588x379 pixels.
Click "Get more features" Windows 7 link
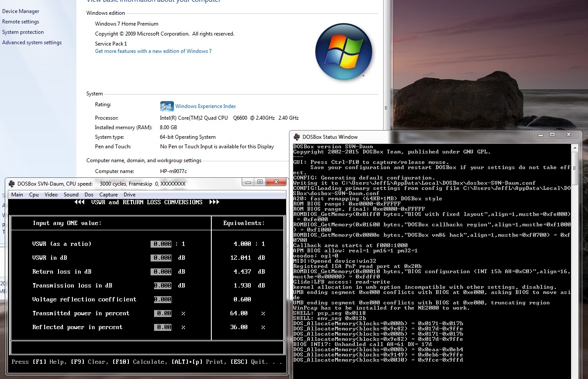[153, 51]
